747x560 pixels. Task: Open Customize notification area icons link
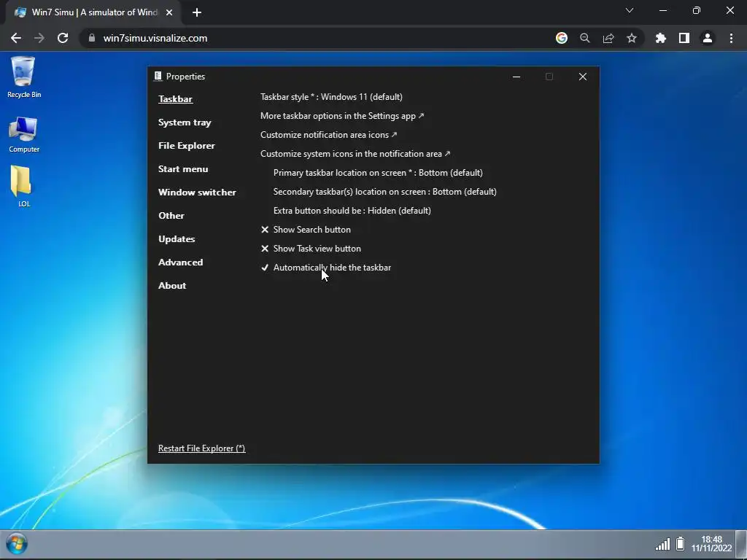[x=328, y=135]
